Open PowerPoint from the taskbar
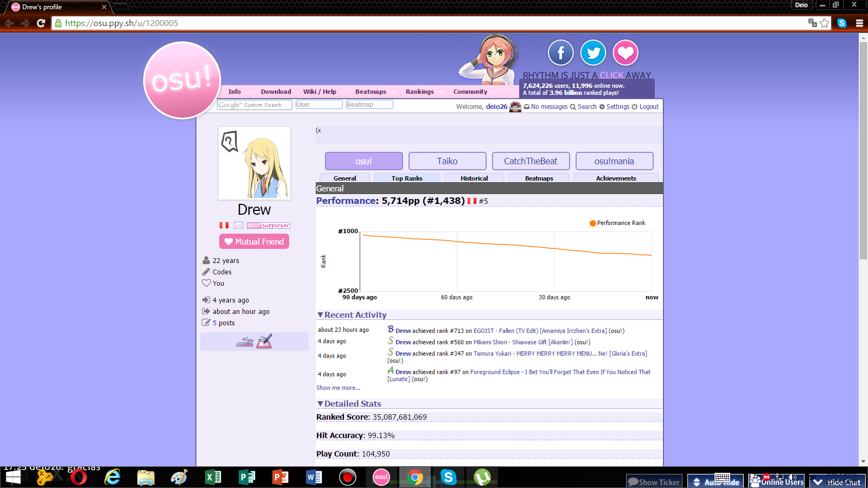Screen dimensions: 868x488 click(x=280, y=477)
